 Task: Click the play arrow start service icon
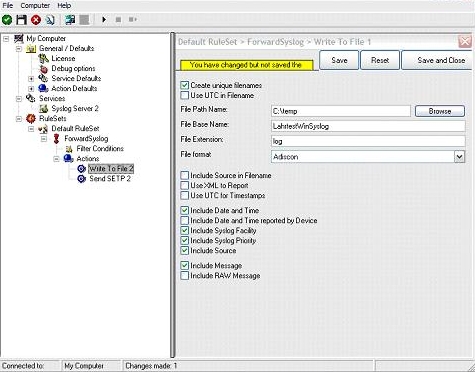[x=104, y=20]
